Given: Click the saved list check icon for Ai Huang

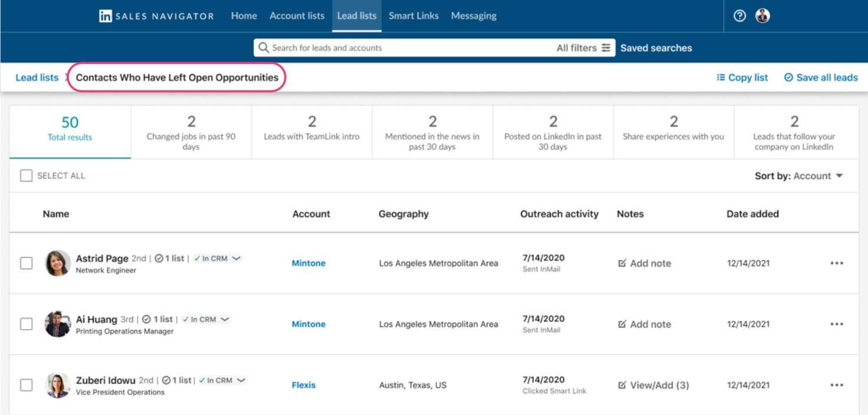Looking at the screenshot, I should (x=147, y=319).
